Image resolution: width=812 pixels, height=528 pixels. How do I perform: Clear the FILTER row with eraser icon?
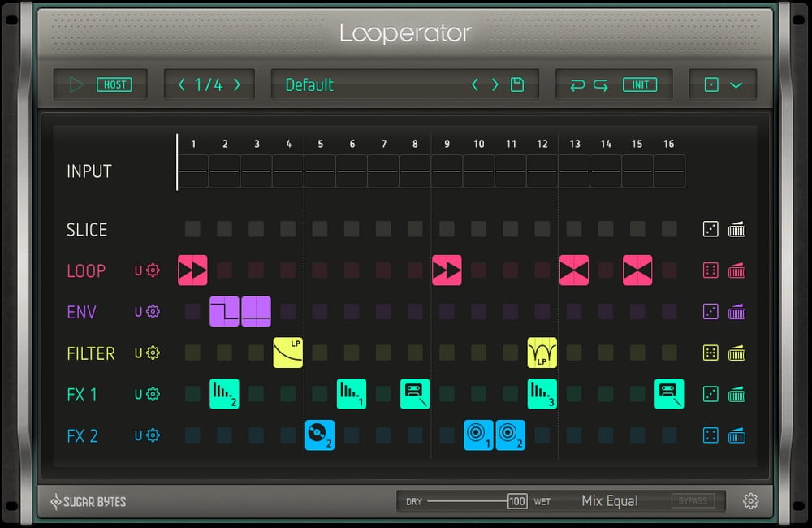tap(737, 353)
